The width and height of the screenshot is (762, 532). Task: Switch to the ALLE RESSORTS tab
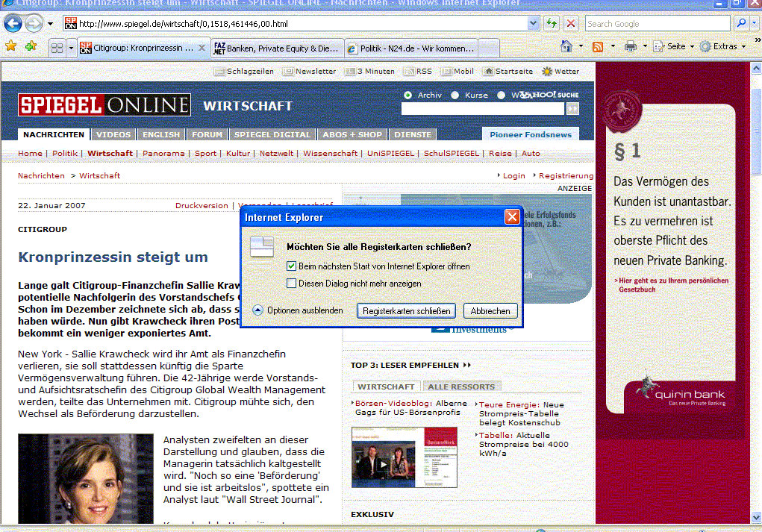coord(461,387)
